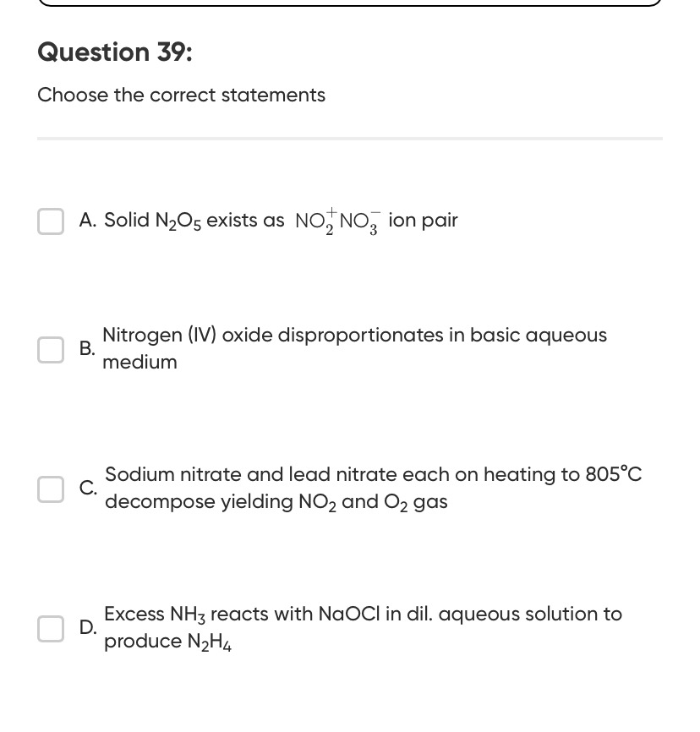Check the box beside option C
This screenshot has height=732, width=700.
[51, 489]
